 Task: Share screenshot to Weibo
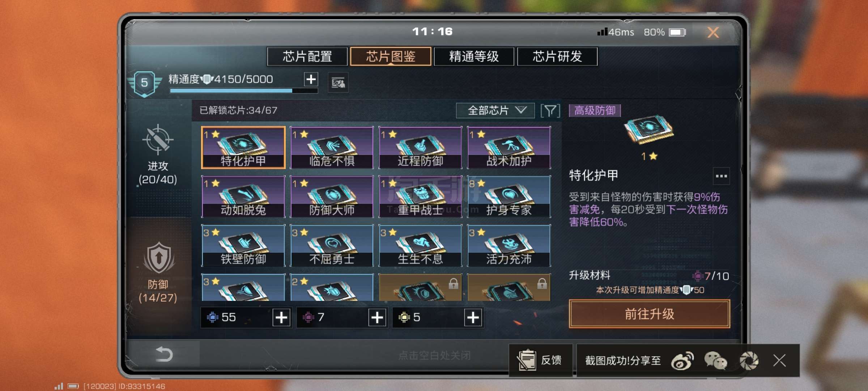coord(682,361)
